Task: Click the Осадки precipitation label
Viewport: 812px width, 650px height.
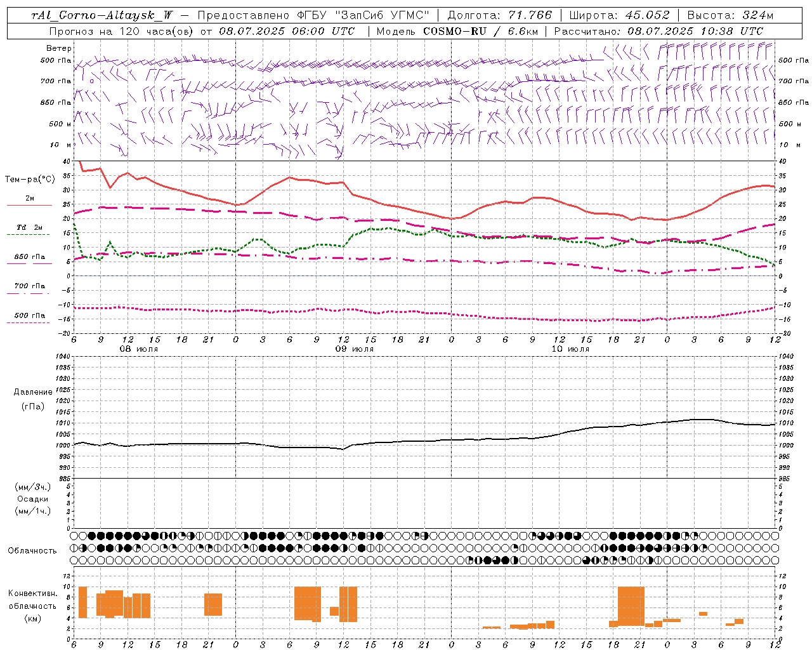Action: pos(33,499)
